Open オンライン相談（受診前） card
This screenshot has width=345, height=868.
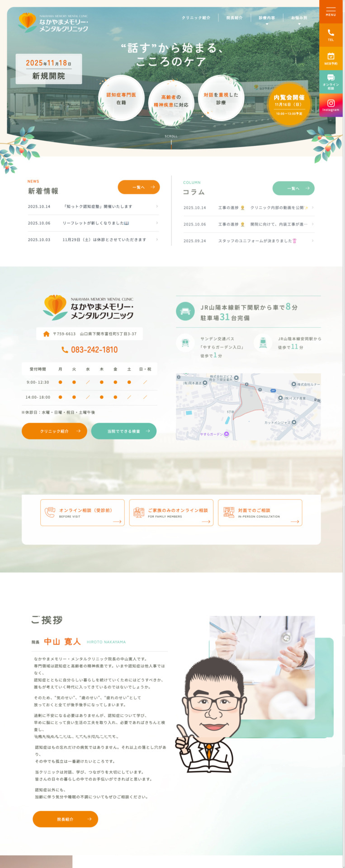coord(82,513)
